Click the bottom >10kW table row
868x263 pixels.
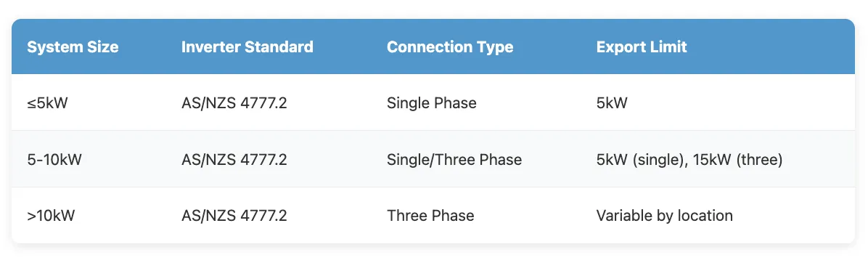(x=433, y=215)
